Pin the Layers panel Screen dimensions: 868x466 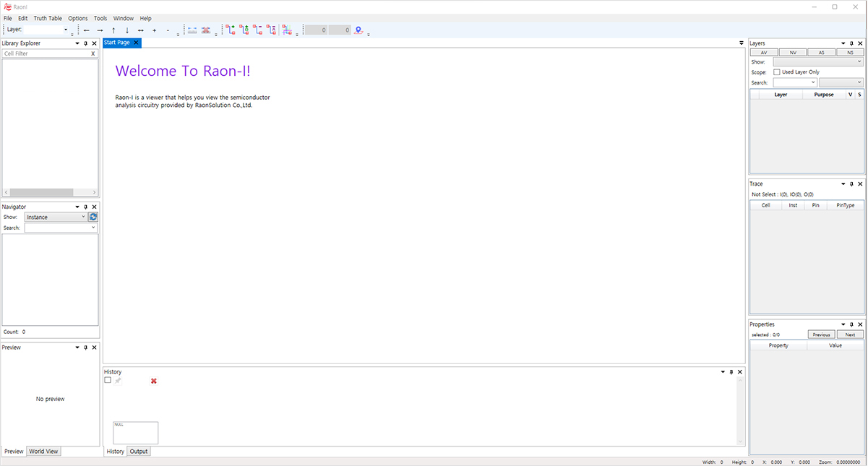click(851, 43)
